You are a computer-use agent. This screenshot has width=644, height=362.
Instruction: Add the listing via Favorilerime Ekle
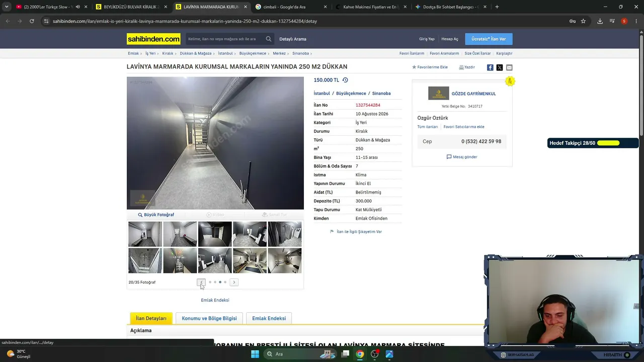430,67
